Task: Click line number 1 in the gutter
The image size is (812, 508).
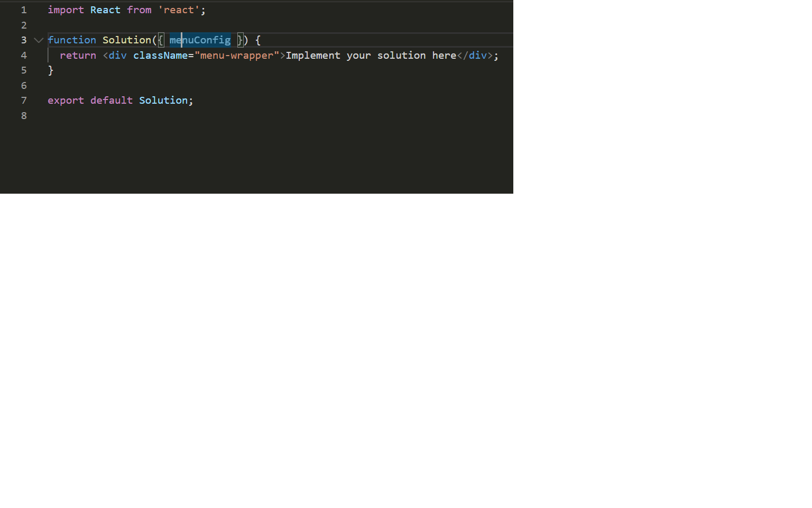Action: pos(23,10)
